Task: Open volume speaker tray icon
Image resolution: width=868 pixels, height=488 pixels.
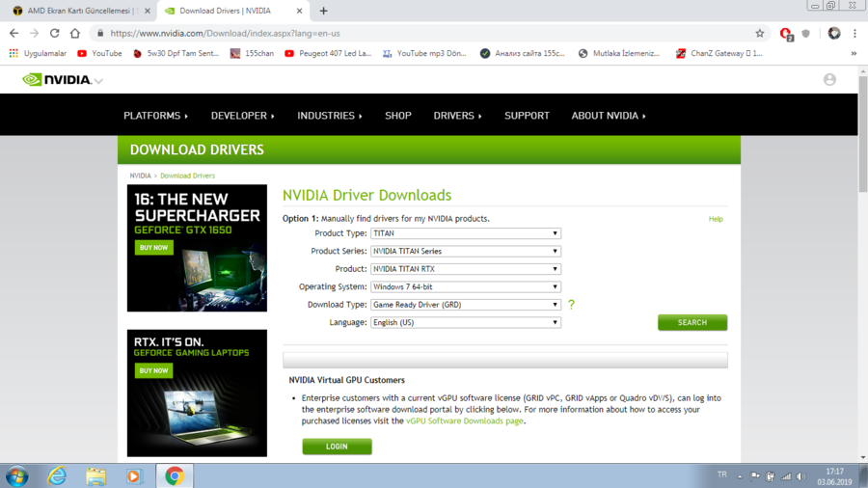Action: click(801, 476)
